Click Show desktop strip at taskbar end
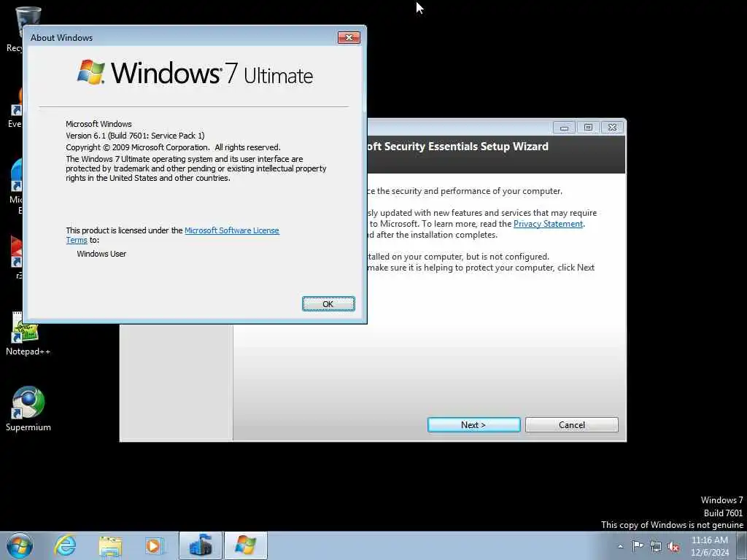 742,545
